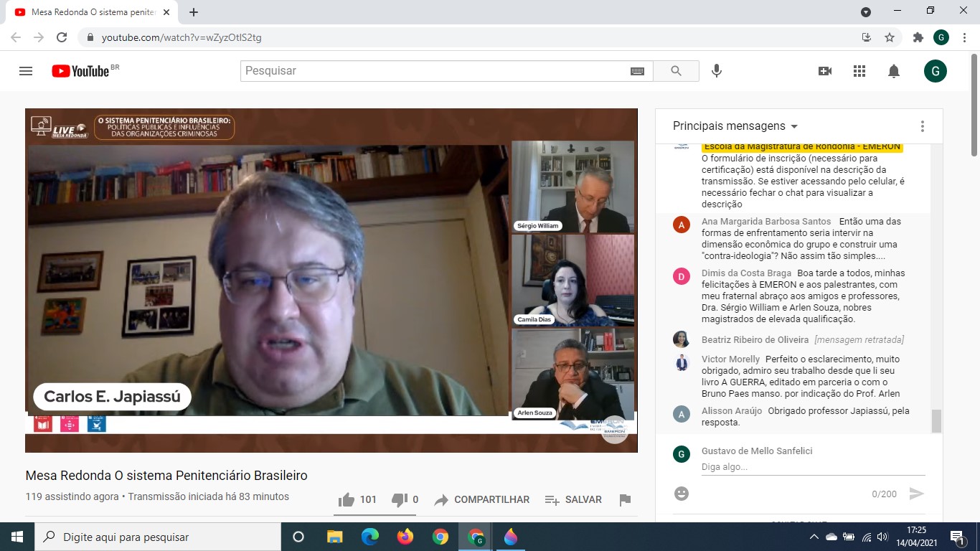Open the notifications bell
980x551 pixels.
click(894, 71)
